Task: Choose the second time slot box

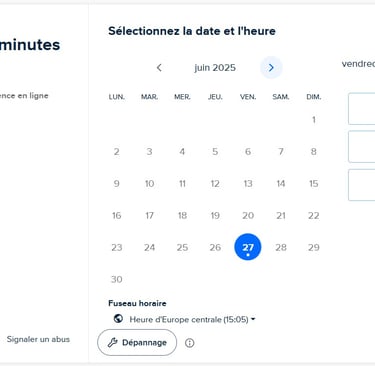Action: click(x=362, y=147)
